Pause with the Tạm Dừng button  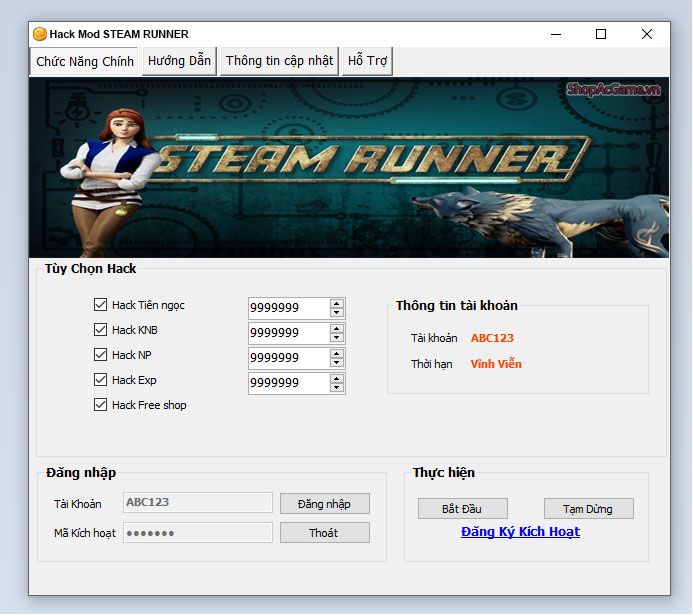(589, 509)
